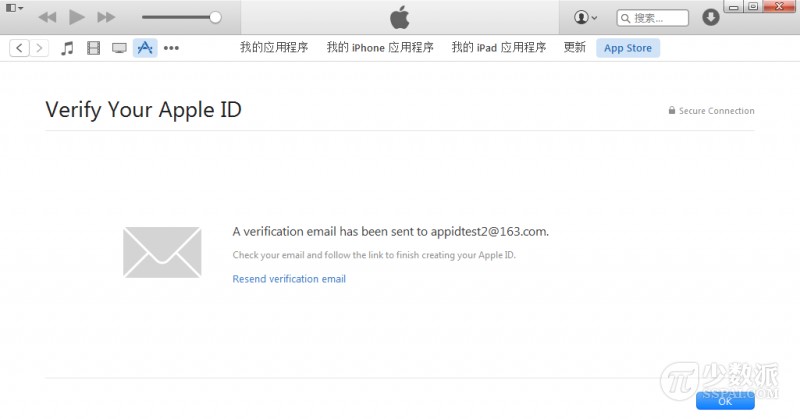Screen dimensions: 800x419
Task: Open the account user dropdown
Action: pyautogui.click(x=585, y=18)
